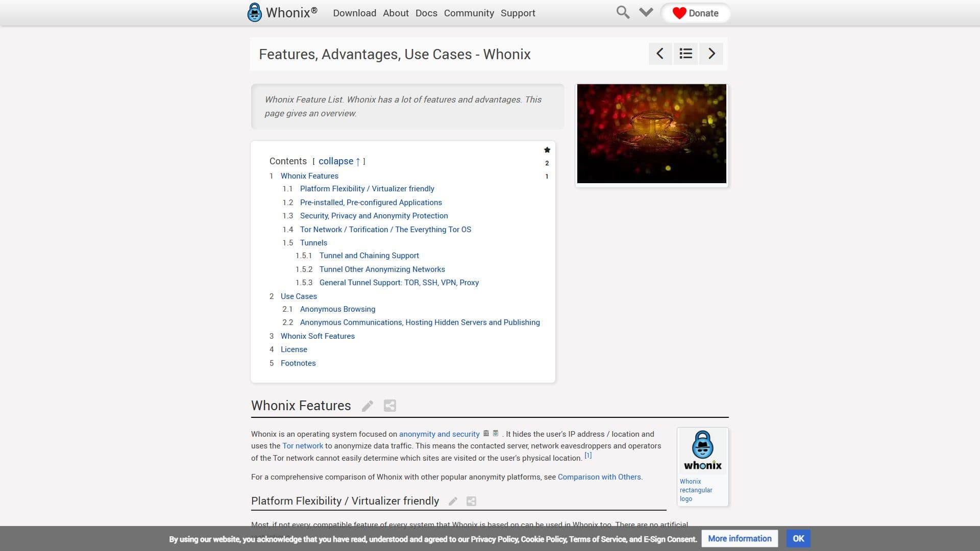
Task: Accept cookie banner with OK
Action: point(798,539)
